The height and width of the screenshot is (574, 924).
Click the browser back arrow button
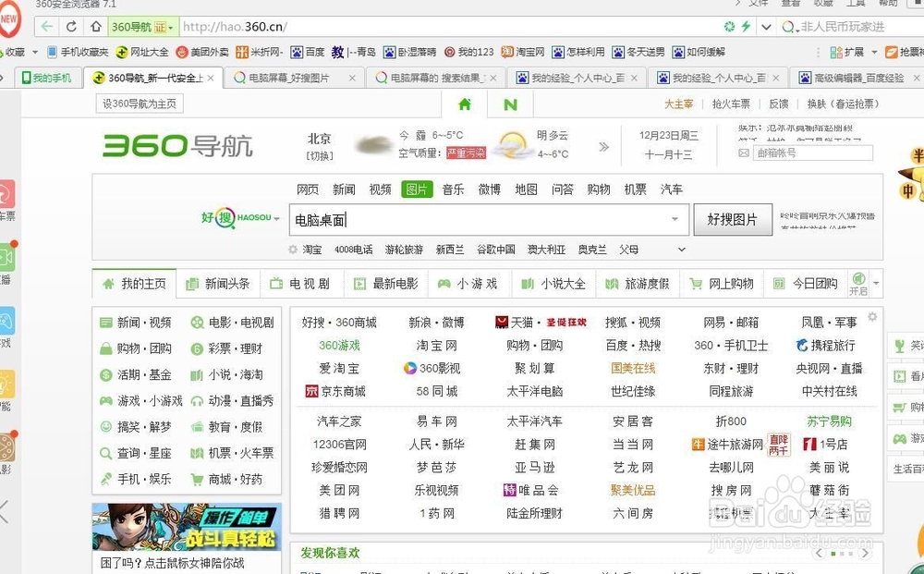(x=47, y=27)
